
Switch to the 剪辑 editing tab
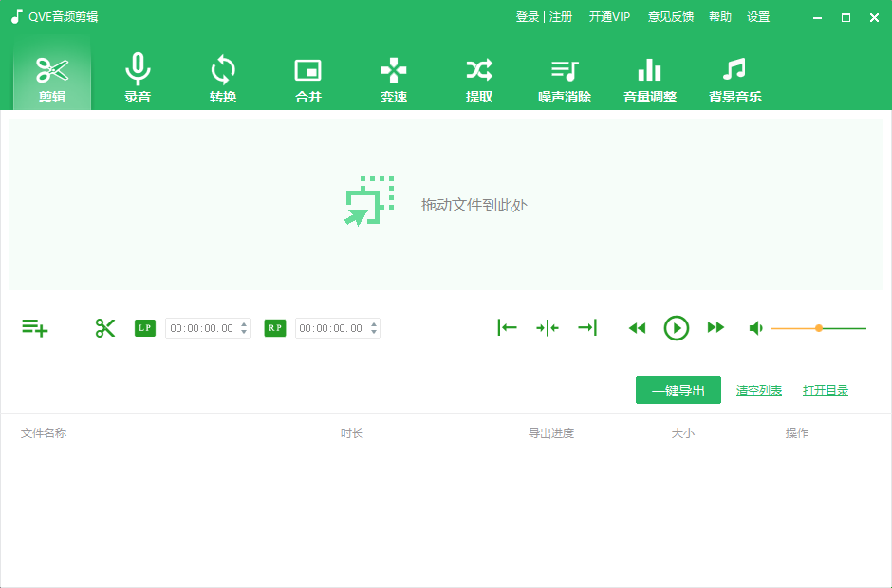point(51,78)
